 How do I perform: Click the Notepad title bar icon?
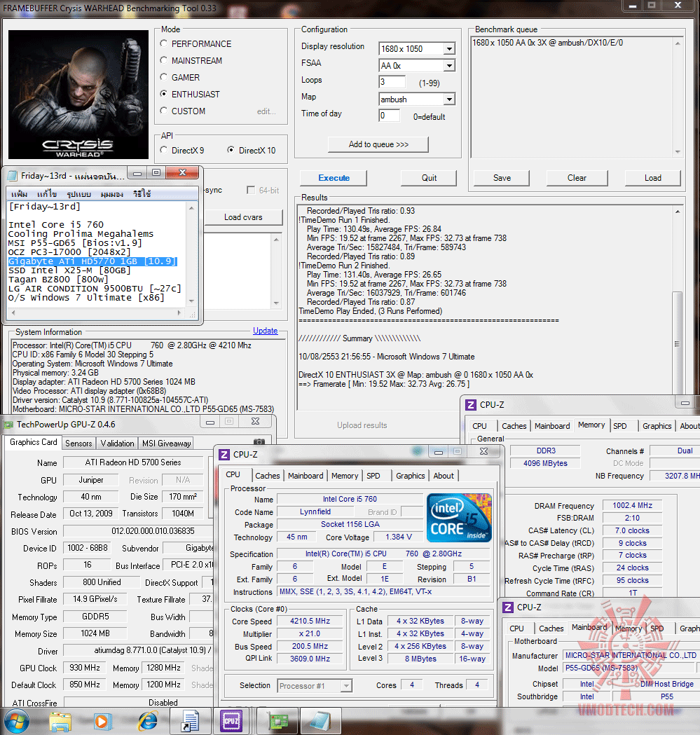point(12,176)
